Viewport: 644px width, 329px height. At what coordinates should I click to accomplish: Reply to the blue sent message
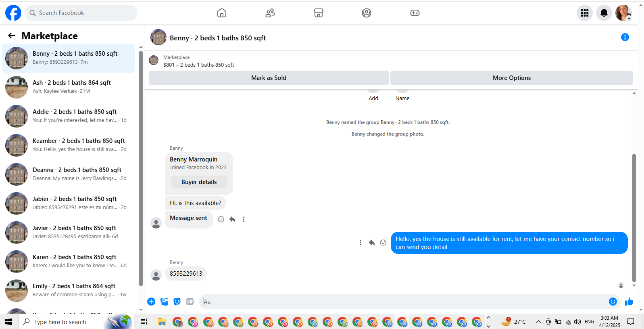[x=372, y=243]
